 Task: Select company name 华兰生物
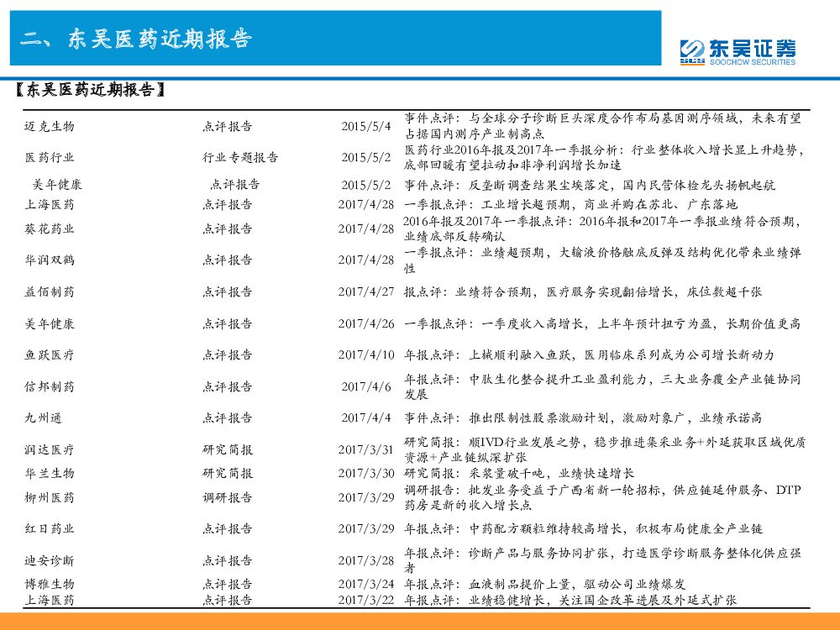click(50, 474)
